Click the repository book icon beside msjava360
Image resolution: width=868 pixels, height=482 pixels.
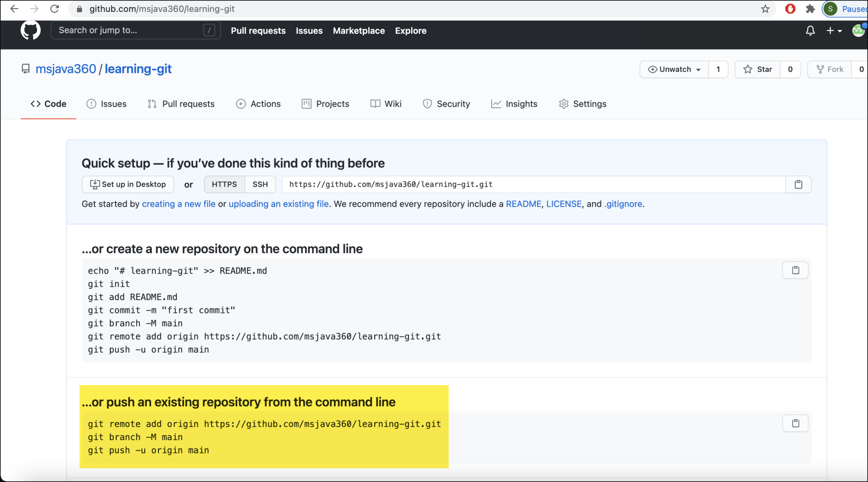point(26,69)
